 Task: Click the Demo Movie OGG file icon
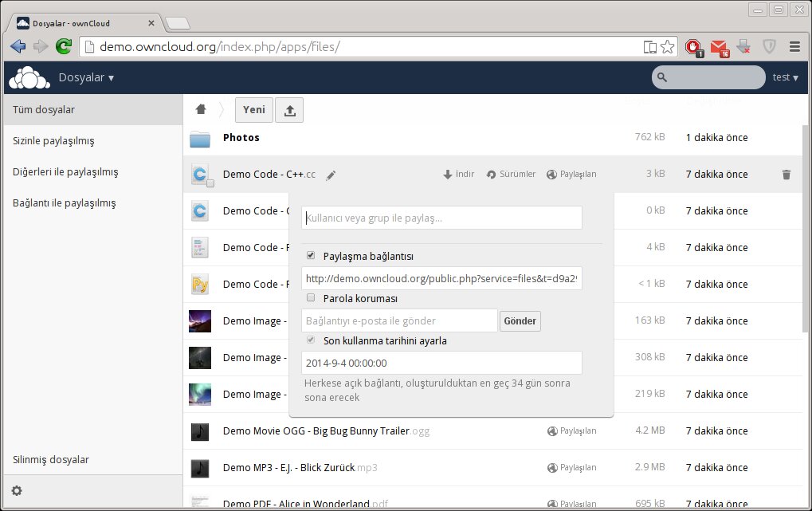pos(200,431)
